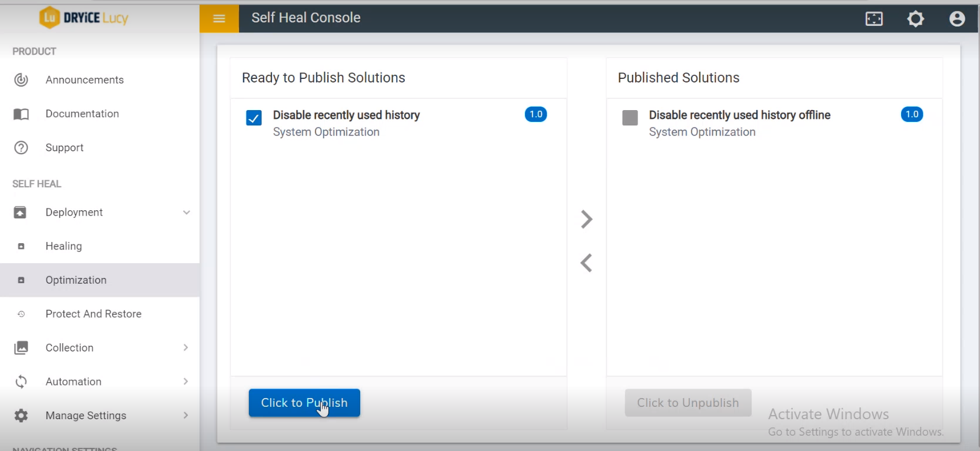The height and width of the screenshot is (451, 980).
Task: Select Protect And Restore in sidebar
Action: click(93, 314)
